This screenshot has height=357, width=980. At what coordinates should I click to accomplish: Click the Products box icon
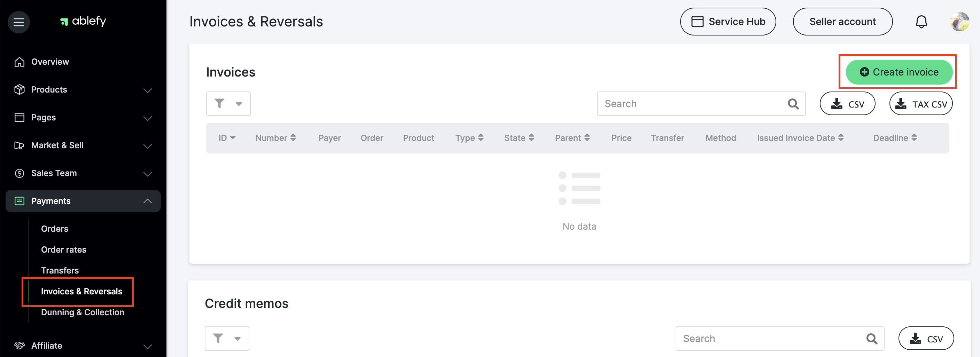[20, 90]
